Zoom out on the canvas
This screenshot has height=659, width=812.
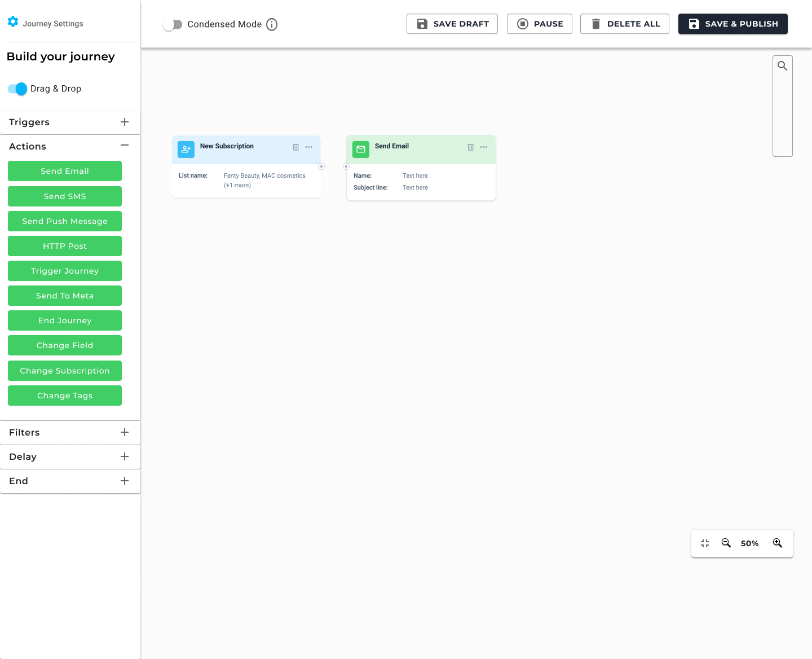(726, 543)
